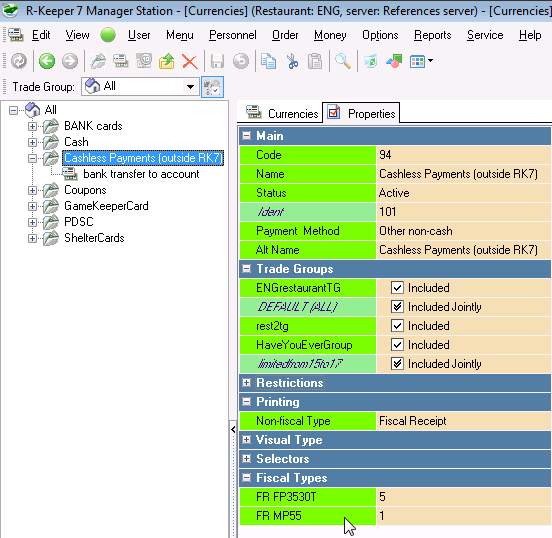Click the grey forward arrow icon
Image resolution: width=552 pixels, height=538 pixels.
tap(70, 61)
